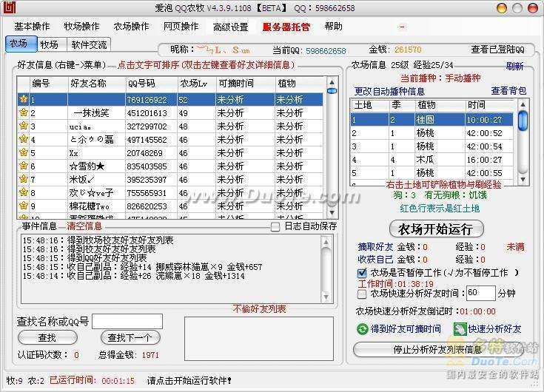544x392 pixels.
Task: Click 更改自动播种信息 link
Action: tap(389, 92)
